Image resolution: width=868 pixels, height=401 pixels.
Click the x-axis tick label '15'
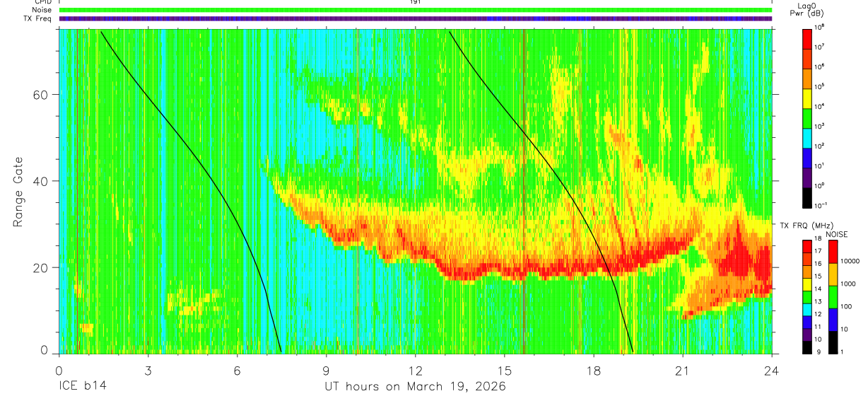click(x=505, y=371)
